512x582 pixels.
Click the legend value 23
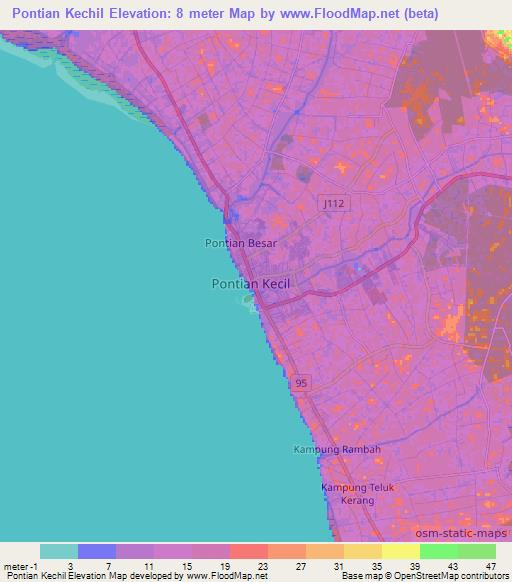[263, 566]
